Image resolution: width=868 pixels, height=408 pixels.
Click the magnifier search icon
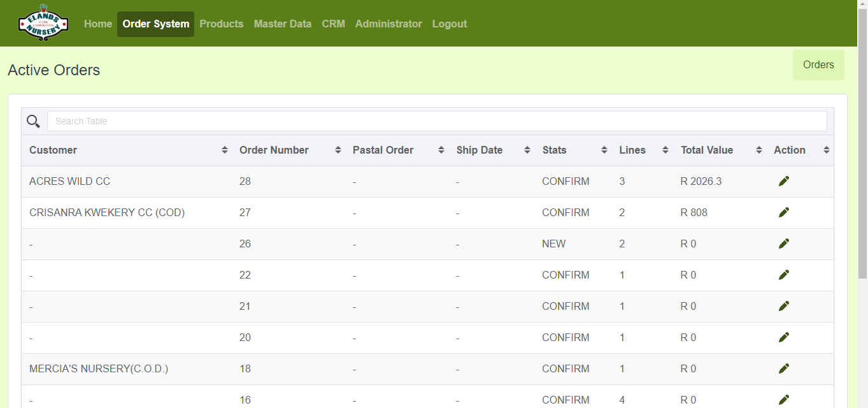coord(33,121)
